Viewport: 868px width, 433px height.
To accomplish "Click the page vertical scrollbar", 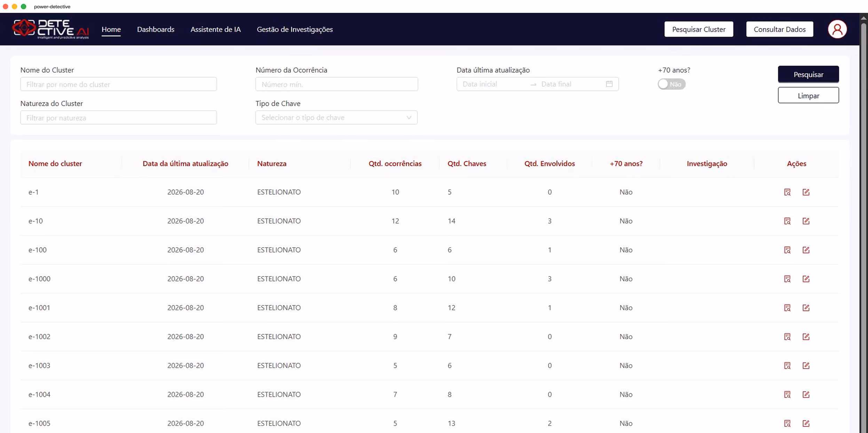I will coord(863,223).
